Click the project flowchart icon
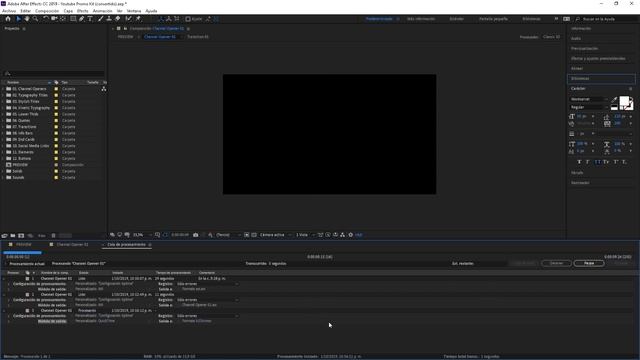This screenshot has height=360, width=640. (x=104, y=89)
